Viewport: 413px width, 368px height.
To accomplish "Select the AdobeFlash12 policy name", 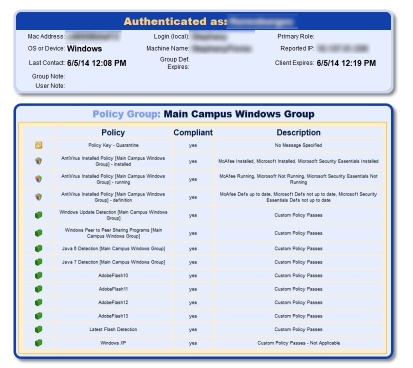I will (113, 302).
